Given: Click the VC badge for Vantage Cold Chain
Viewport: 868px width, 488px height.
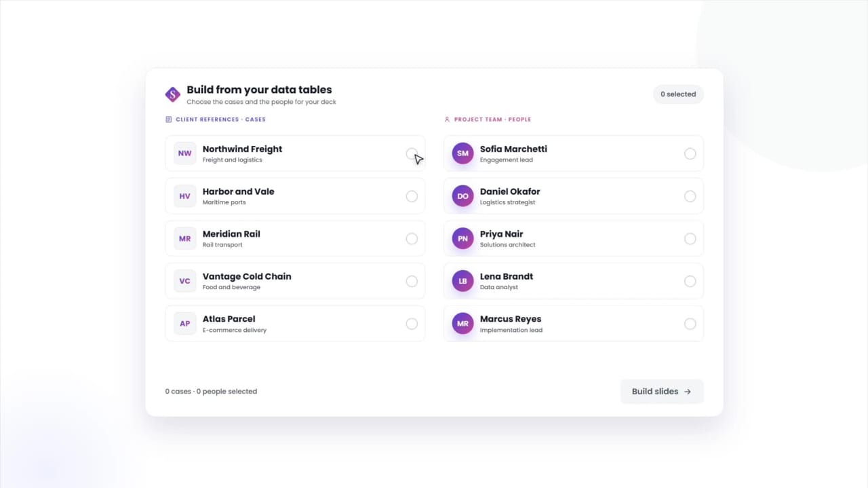Looking at the screenshot, I should pos(184,281).
